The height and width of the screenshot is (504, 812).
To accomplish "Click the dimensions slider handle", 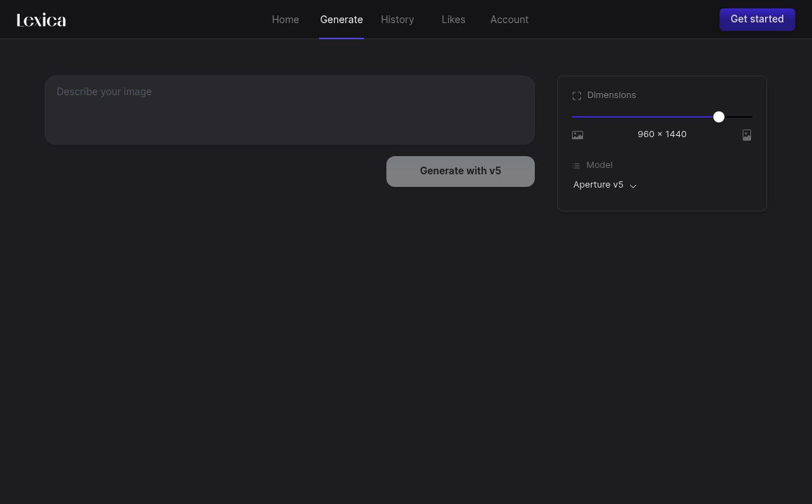I will (719, 117).
